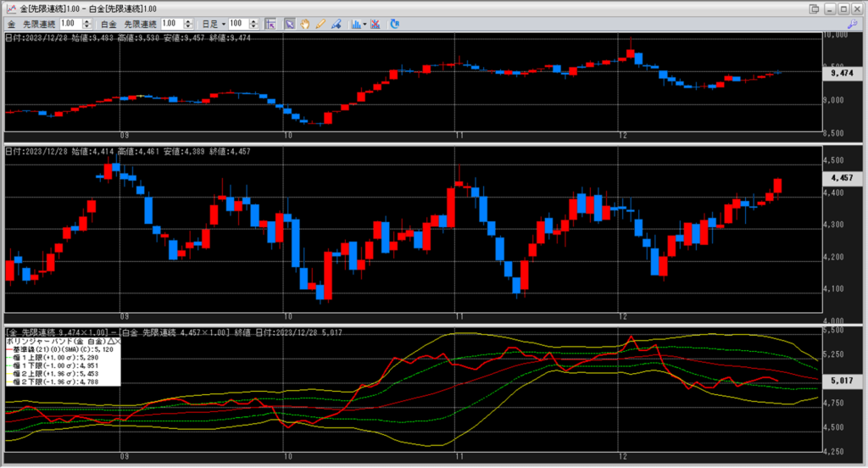The width and height of the screenshot is (868, 468).
Task: Open settings with the wrench icon
Action: (852, 24)
